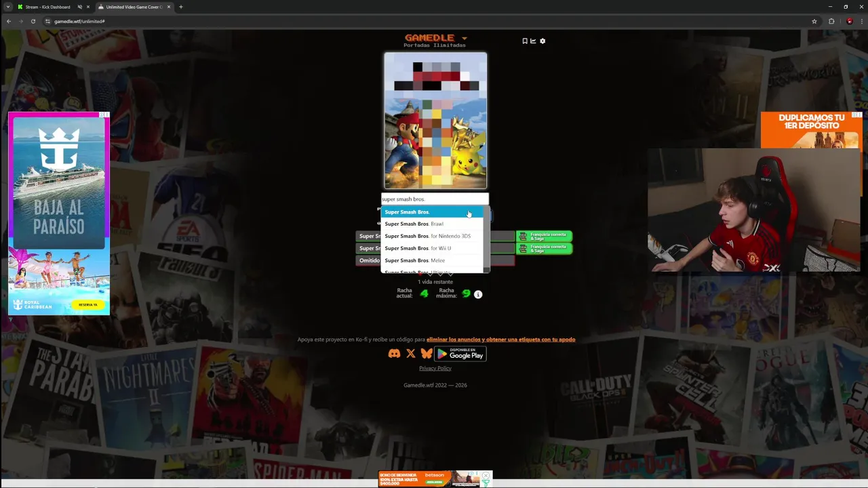Open the browser extensions puzzle icon
This screenshot has width=868, height=488.
(831, 21)
